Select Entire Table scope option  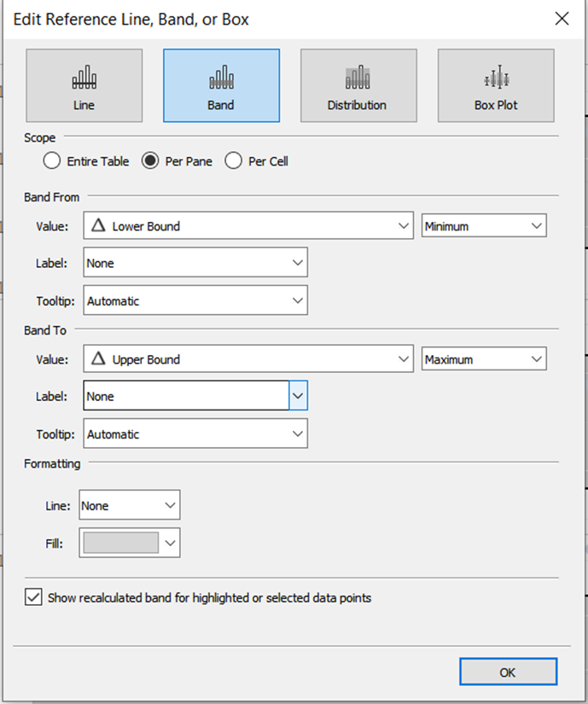(52, 160)
